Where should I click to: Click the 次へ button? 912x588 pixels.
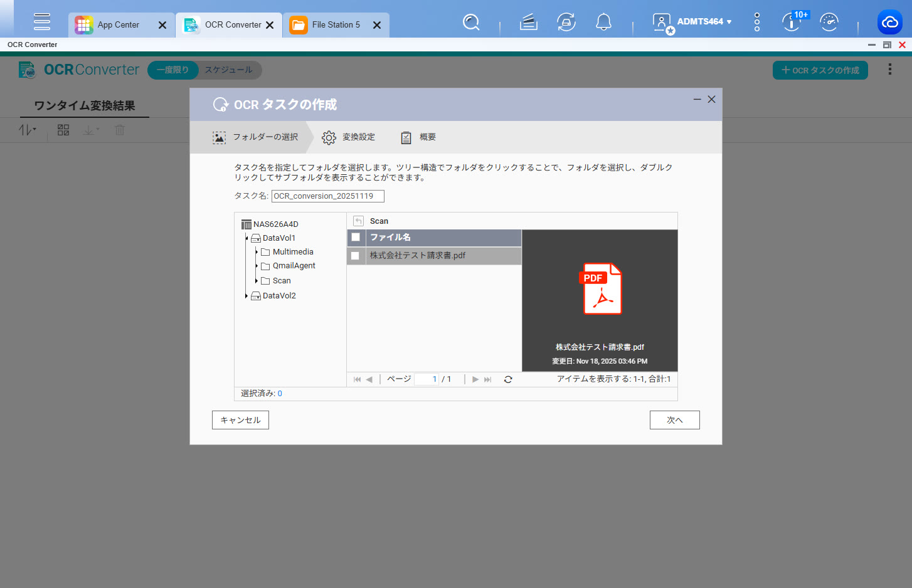(674, 420)
